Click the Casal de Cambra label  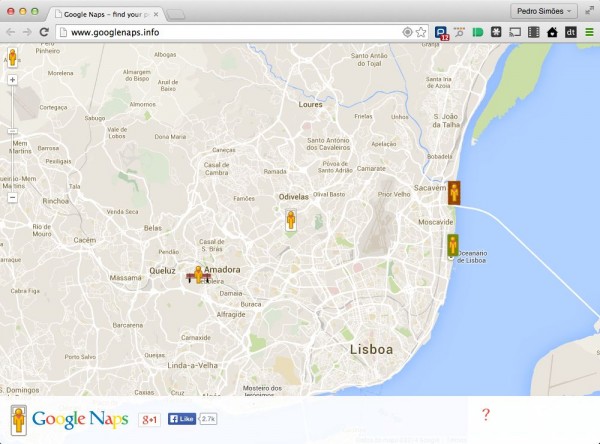[217, 169]
